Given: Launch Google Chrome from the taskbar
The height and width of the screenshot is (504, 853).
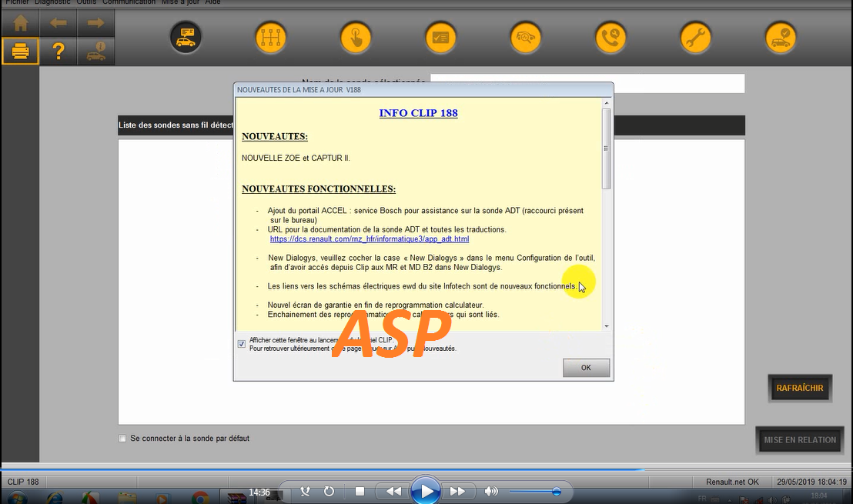Looking at the screenshot, I should coord(199,498).
